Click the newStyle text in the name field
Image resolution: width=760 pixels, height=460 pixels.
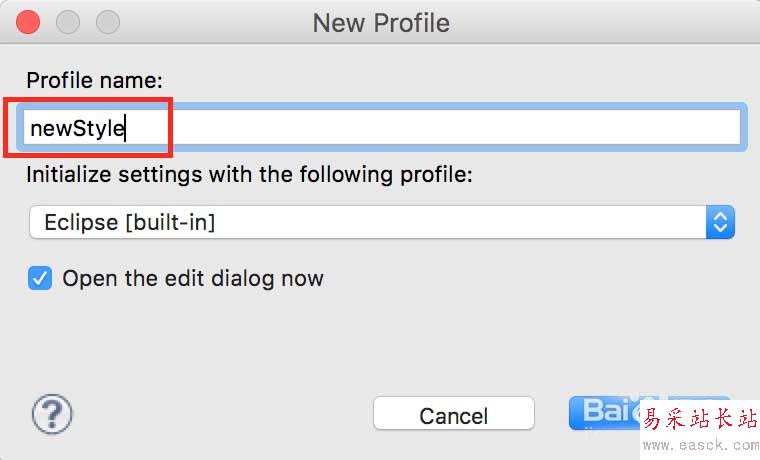(77, 128)
